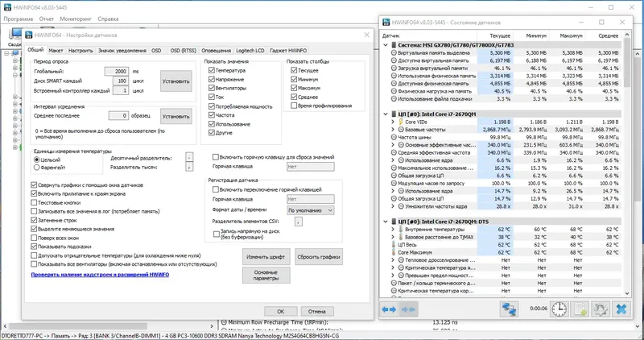Click the greyed collapse-arrows icon in sensor toolbar
Image resolution: width=644 pixels, height=340 pixels.
coord(409,309)
